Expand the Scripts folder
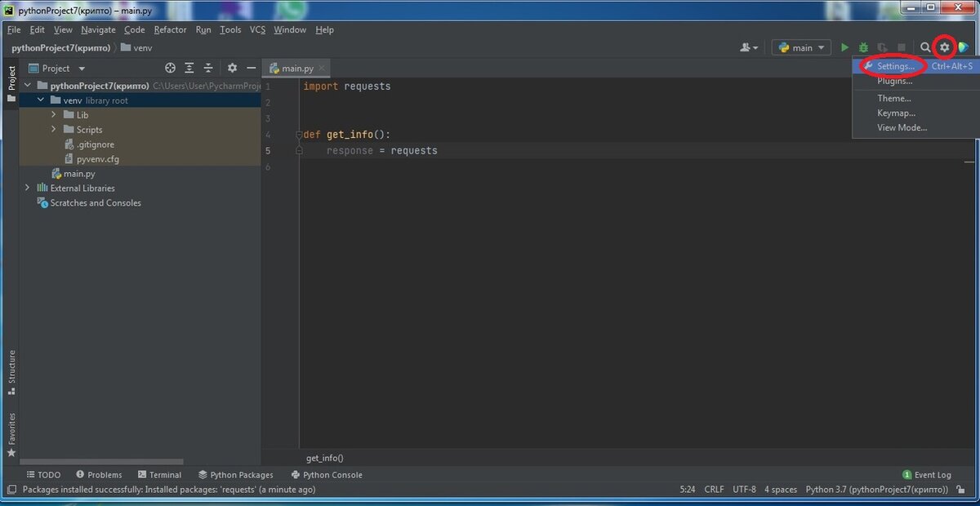The image size is (980, 506). tap(54, 130)
